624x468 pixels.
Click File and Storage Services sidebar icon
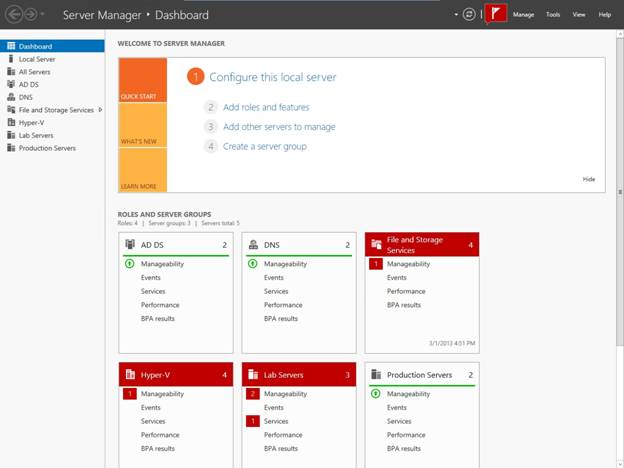tap(11, 110)
